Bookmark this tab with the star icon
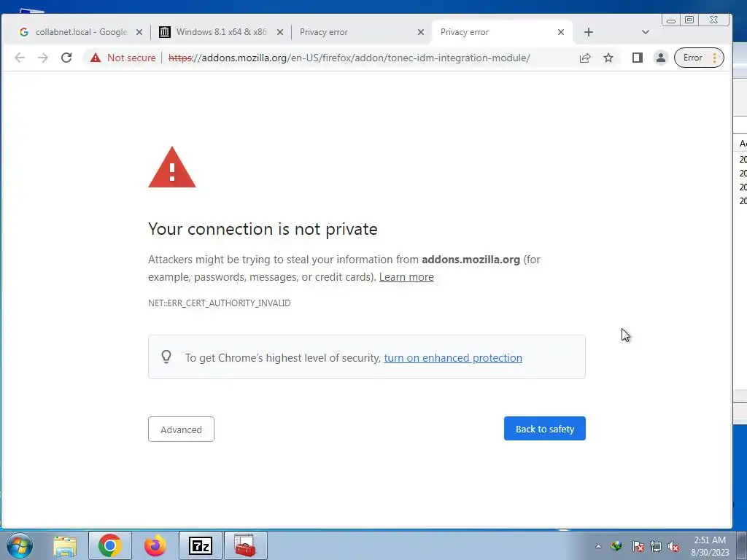This screenshot has width=747, height=560. [x=608, y=58]
